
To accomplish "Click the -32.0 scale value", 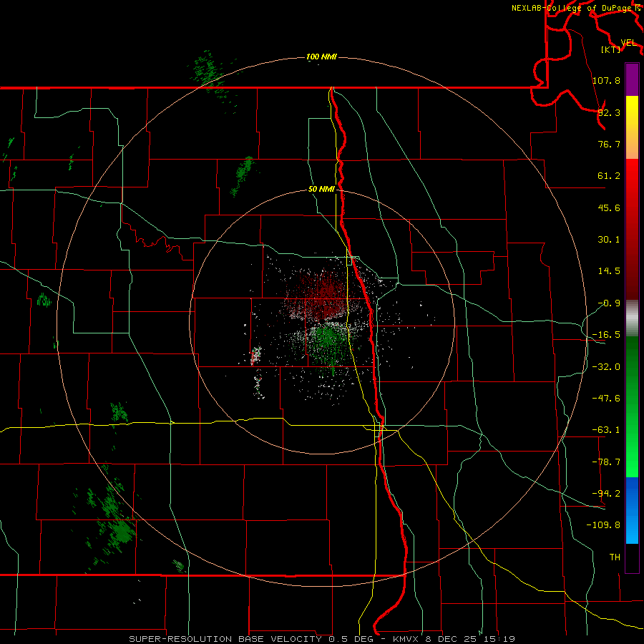I will 606,367.
